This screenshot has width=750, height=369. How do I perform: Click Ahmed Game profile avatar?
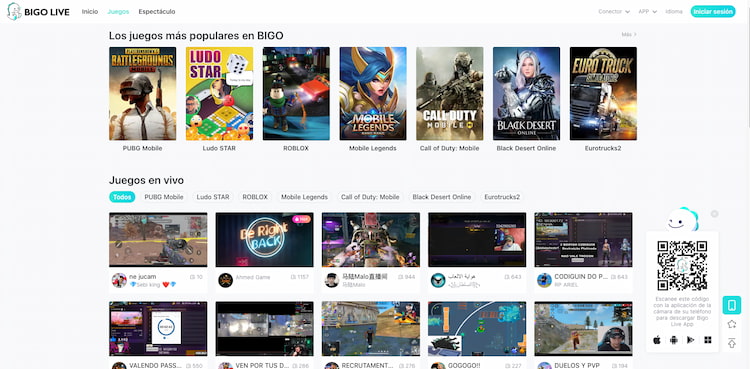(x=225, y=280)
